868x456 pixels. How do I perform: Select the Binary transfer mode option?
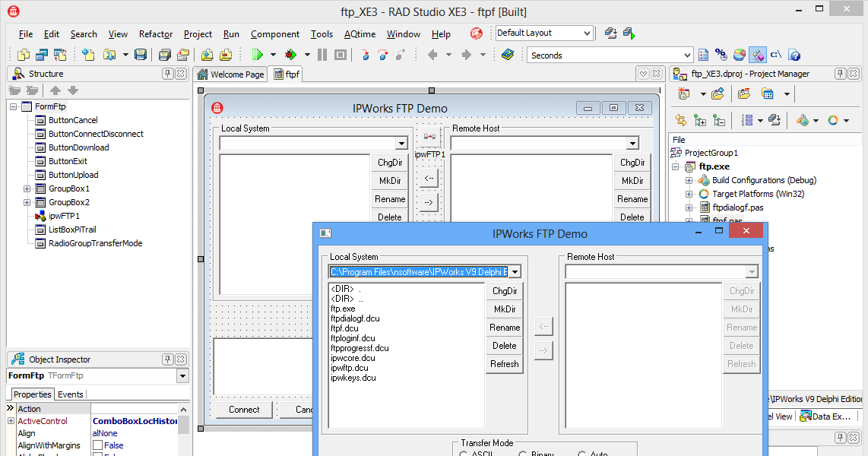(x=523, y=454)
